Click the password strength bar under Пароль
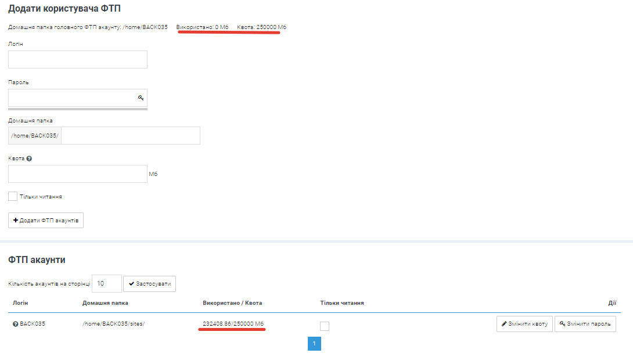This screenshot has height=364, width=633. [x=78, y=109]
